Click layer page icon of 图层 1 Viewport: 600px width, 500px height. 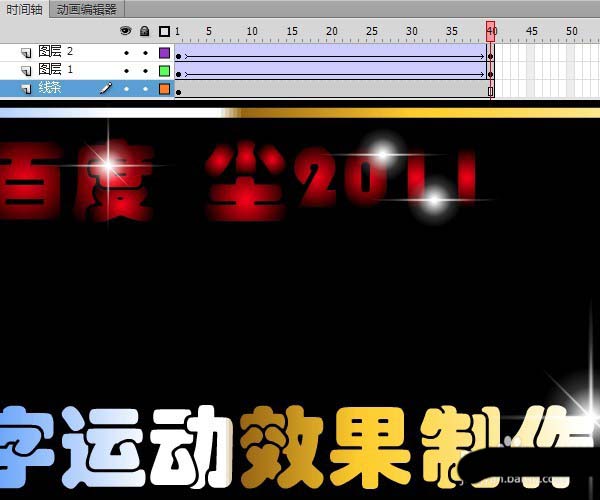pos(26,71)
